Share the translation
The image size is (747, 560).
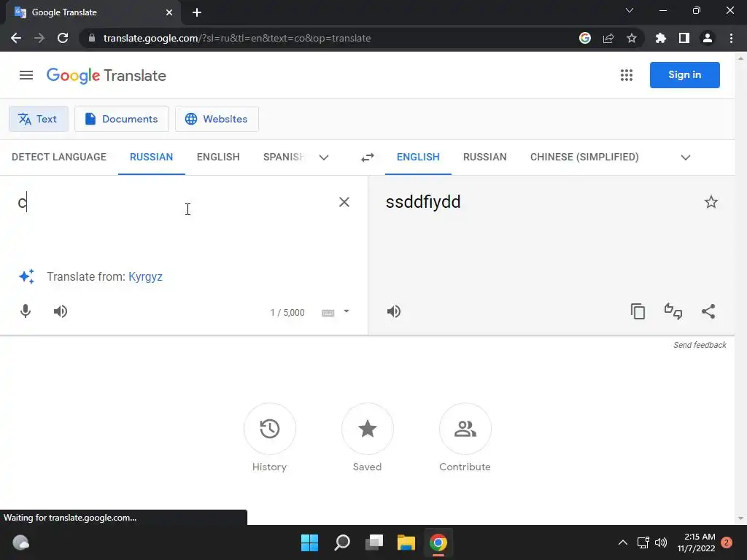[708, 311]
